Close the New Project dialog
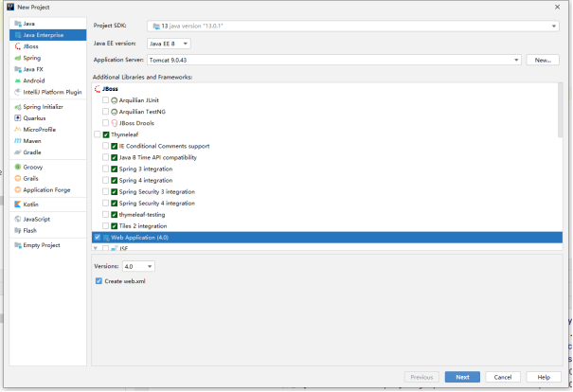The width and height of the screenshot is (573, 392). [x=557, y=8]
